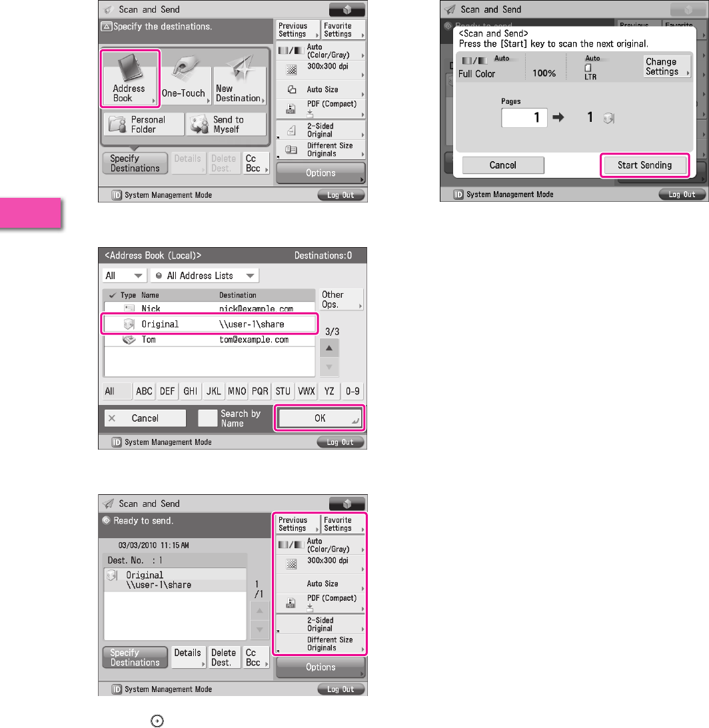Filter addresses by STU

pyautogui.click(x=283, y=392)
